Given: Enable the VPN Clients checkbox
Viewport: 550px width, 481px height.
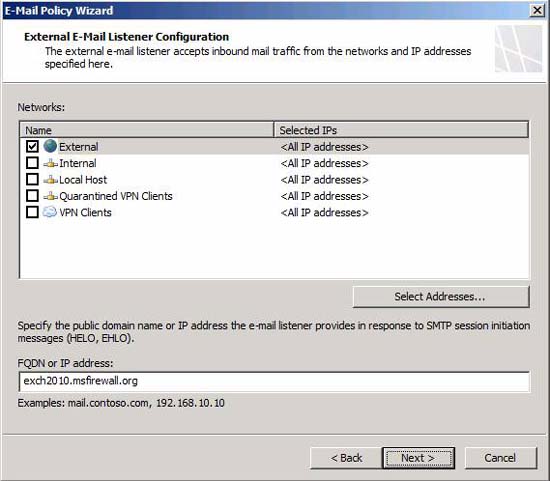Looking at the screenshot, I should pyautogui.click(x=32, y=212).
